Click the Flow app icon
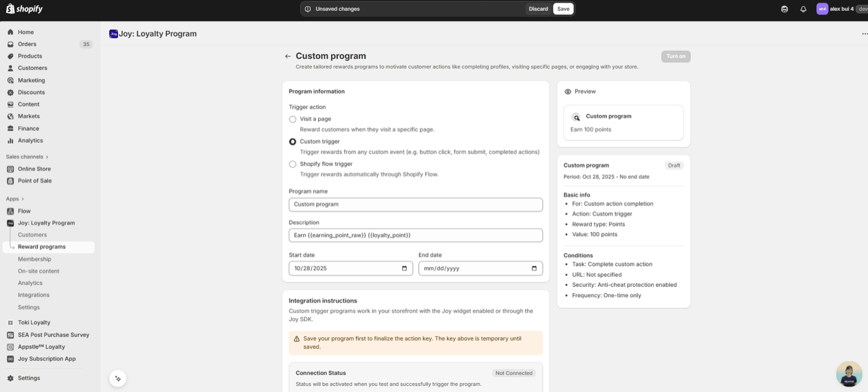This screenshot has width=868, height=392. (x=10, y=211)
